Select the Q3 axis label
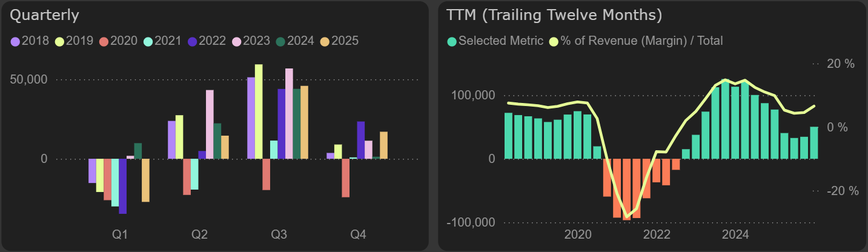868x252 pixels. click(279, 234)
